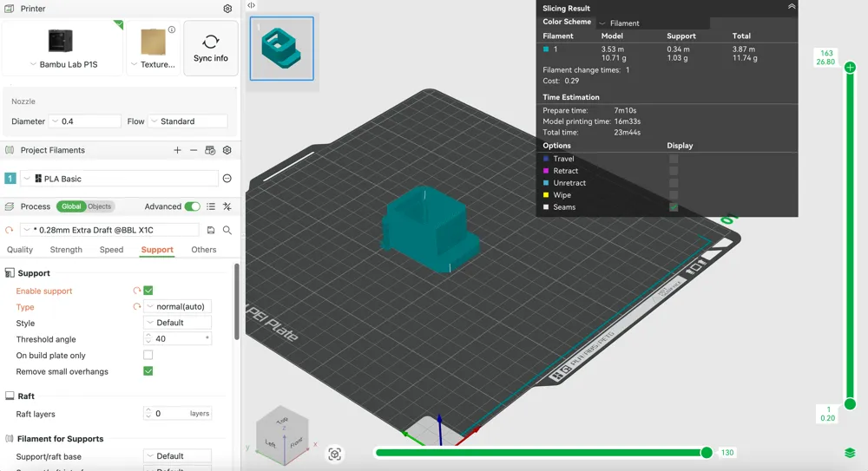
Task: Uncheck Enable support checkbox
Action: pos(148,291)
